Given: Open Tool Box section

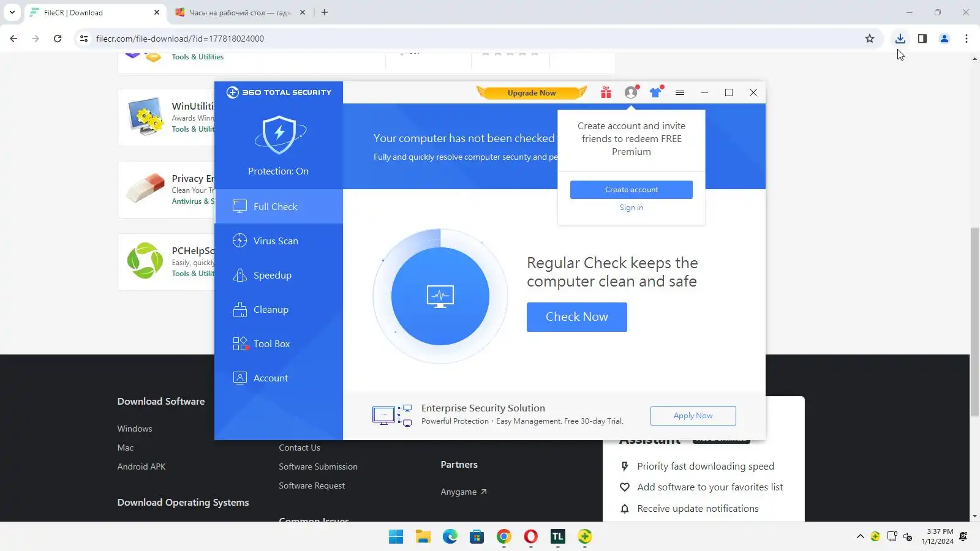Looking at the screenshot, I should (x=279, y=343).
